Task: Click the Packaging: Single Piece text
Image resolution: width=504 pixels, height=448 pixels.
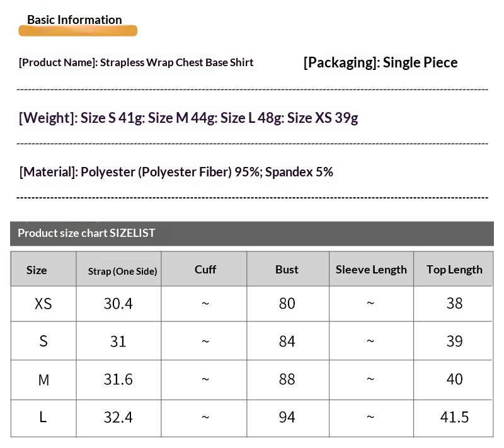Action: [380, 62]
